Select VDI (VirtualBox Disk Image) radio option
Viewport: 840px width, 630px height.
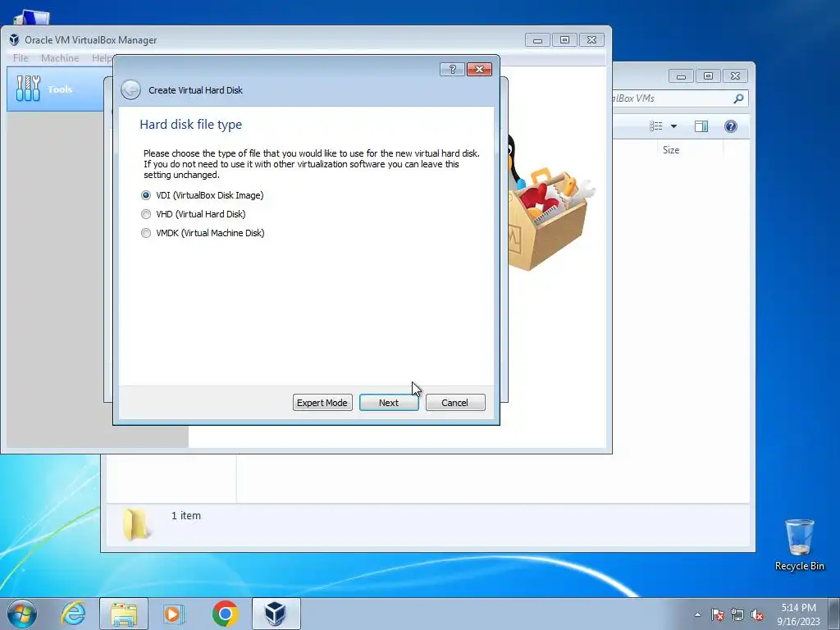[x=203, y=195]
